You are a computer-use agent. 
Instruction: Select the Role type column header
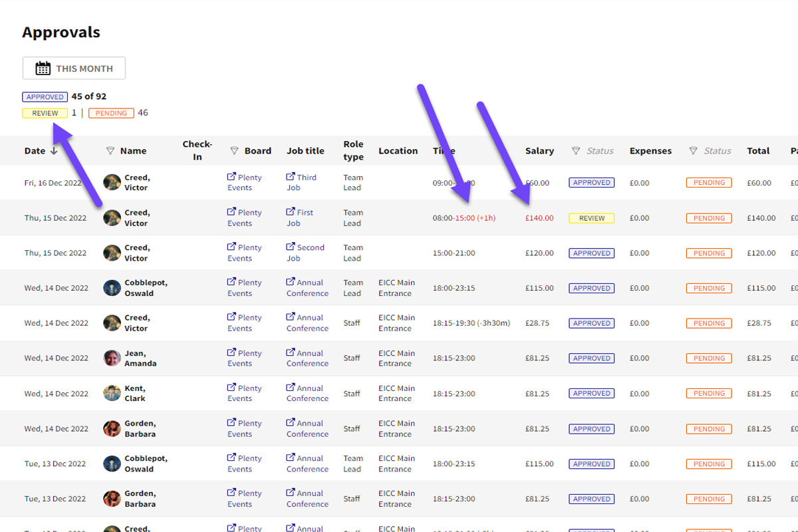click(x=353, y=151)
